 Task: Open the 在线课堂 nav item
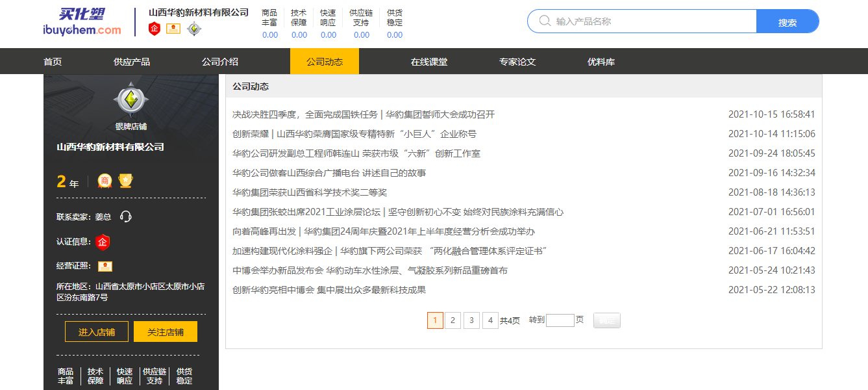429,62
